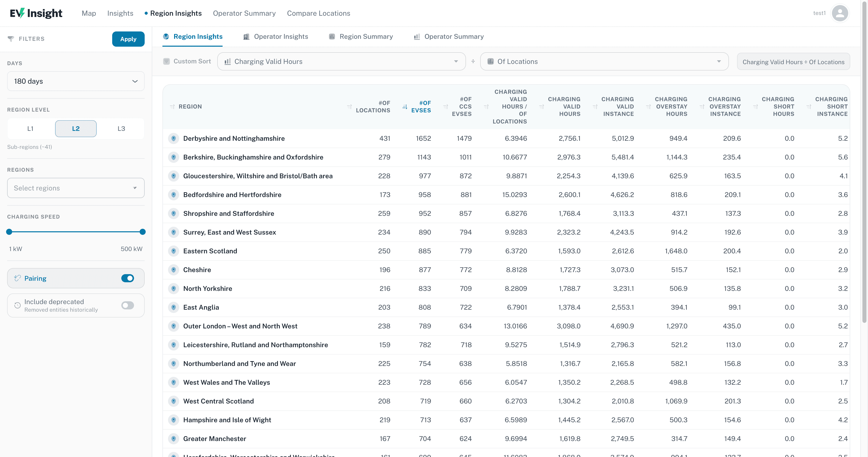868x457 pixels.
Task: Click map pin icon for Bedfordshire and Hertfordshire
Action: 174,195
